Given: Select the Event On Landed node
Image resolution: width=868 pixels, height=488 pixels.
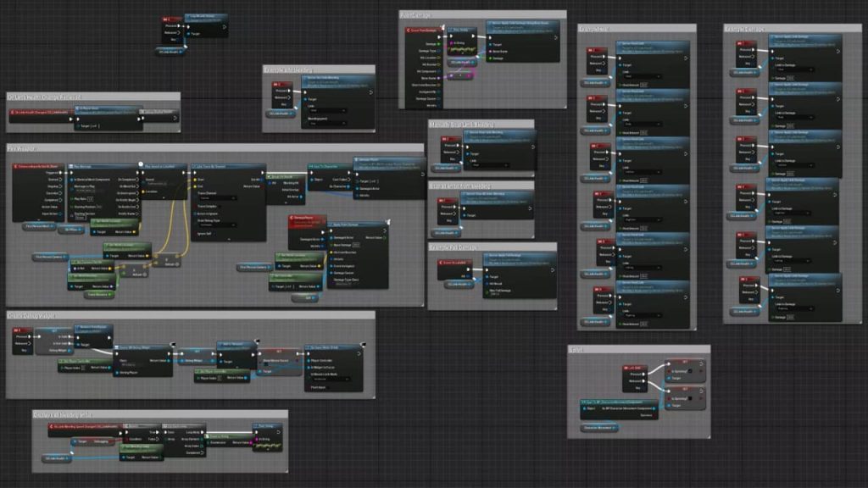Looking at the screenshot, I should point(454,269).
